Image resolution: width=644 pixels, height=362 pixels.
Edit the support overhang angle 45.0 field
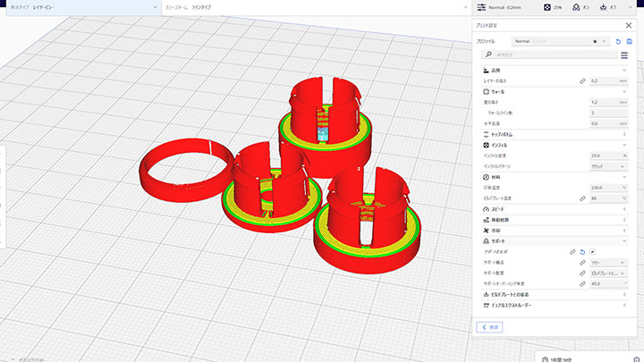click(609, 284)
